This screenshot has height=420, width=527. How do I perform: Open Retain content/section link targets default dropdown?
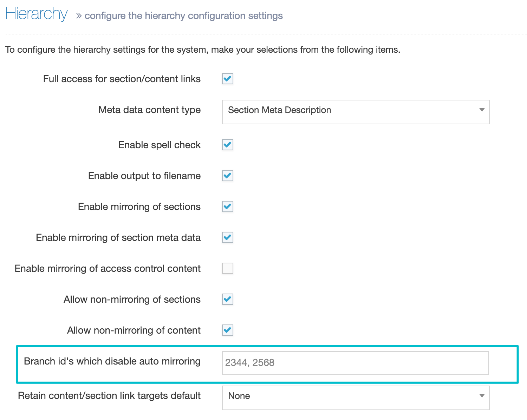[x=355, y=398]
